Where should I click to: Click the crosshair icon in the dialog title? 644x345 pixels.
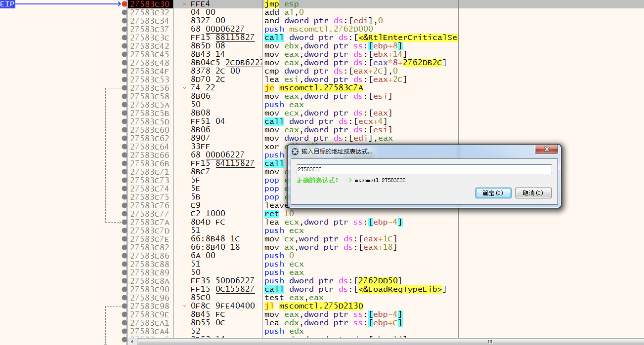pyautogui.click(x=295, y=152)
